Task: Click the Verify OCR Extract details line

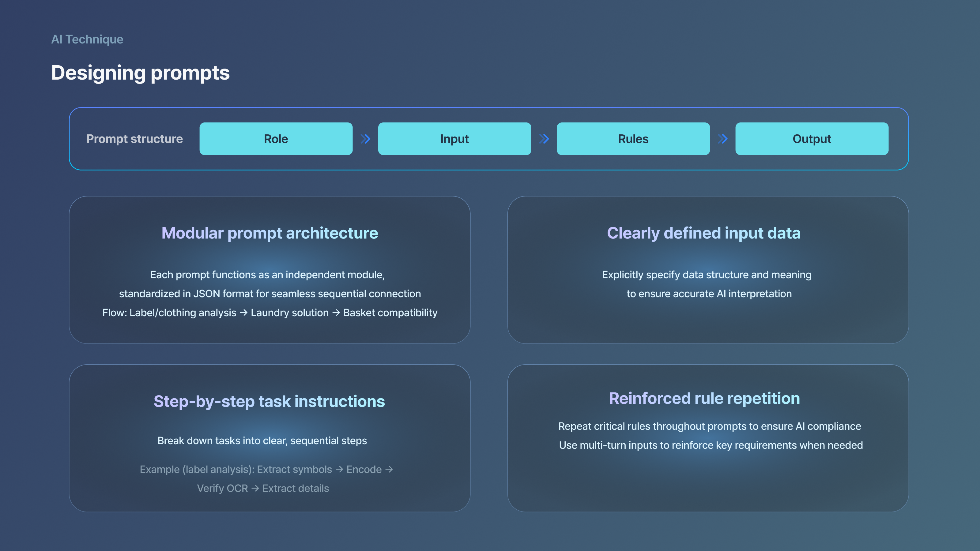Action: click(262, 488)
